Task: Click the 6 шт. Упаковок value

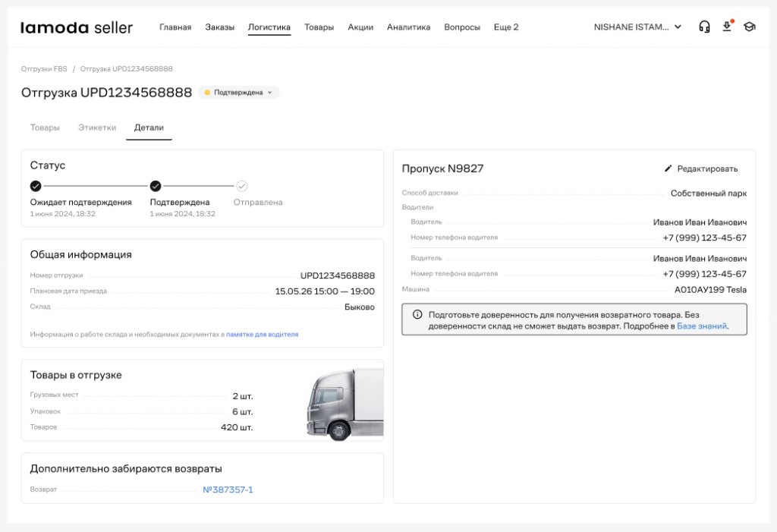Action: point(243,411)
